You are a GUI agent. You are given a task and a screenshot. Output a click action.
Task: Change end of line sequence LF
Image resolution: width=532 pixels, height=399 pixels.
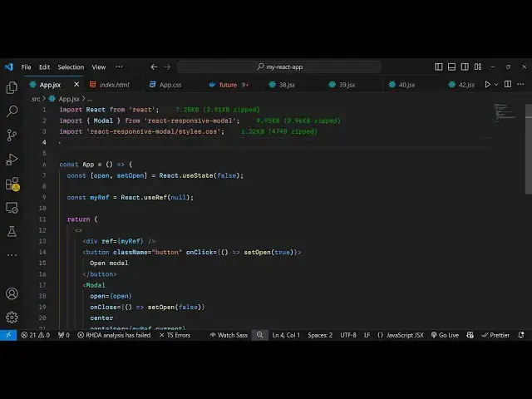coord(367,335)
